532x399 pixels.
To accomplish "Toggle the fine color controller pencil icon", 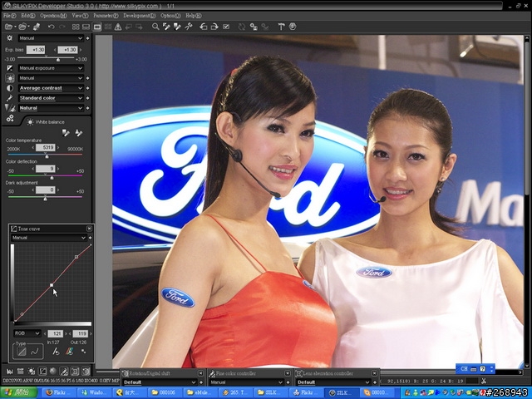I will [64, 372].
